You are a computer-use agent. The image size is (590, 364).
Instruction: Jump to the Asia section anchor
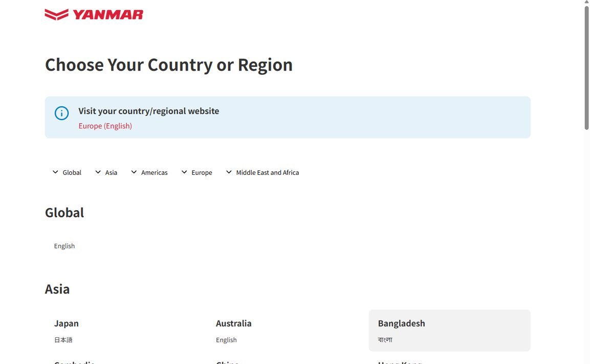pyautogui.click(x=106, y=173)
